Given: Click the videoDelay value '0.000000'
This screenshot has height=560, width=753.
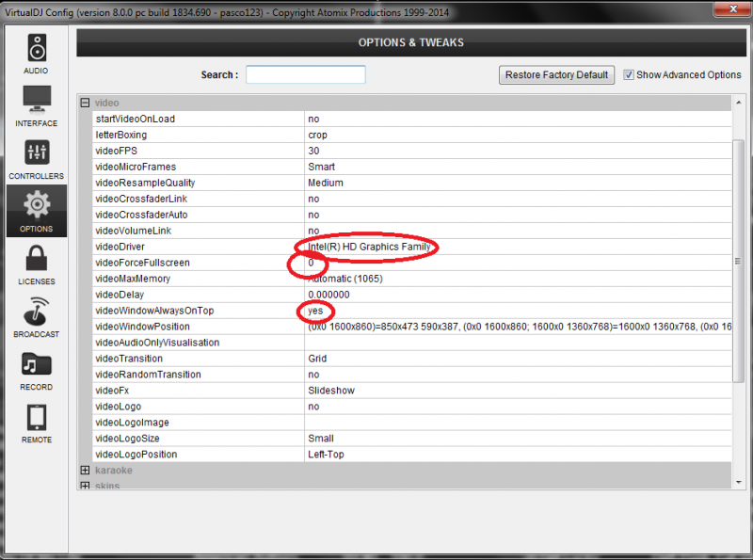Looking at the screenshot, I should point(328,295).
